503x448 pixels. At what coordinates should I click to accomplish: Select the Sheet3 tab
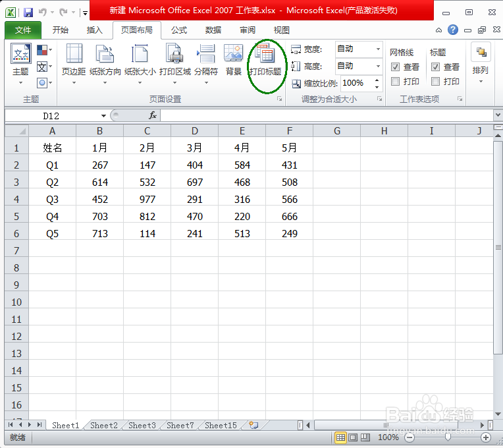(x=142, y=425)
